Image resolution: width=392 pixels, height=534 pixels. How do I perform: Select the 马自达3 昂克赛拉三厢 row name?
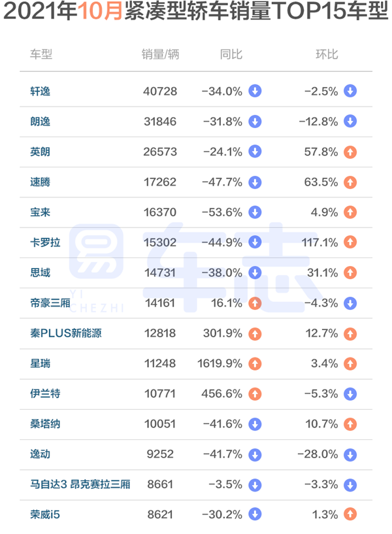point(80,484)
